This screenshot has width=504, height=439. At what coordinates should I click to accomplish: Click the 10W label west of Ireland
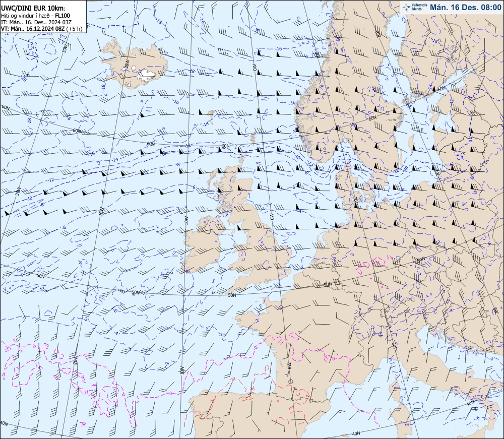tap(186, 220)
